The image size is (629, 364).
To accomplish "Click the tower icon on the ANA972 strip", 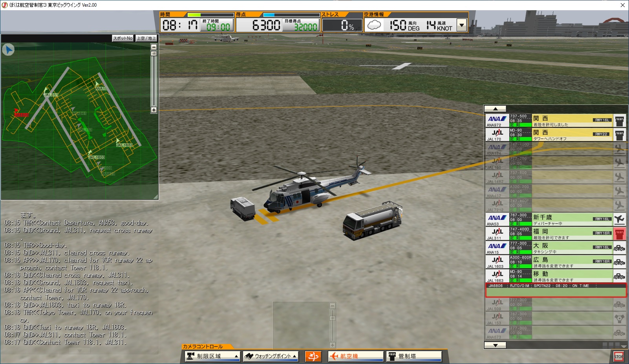I will point(620,121).
